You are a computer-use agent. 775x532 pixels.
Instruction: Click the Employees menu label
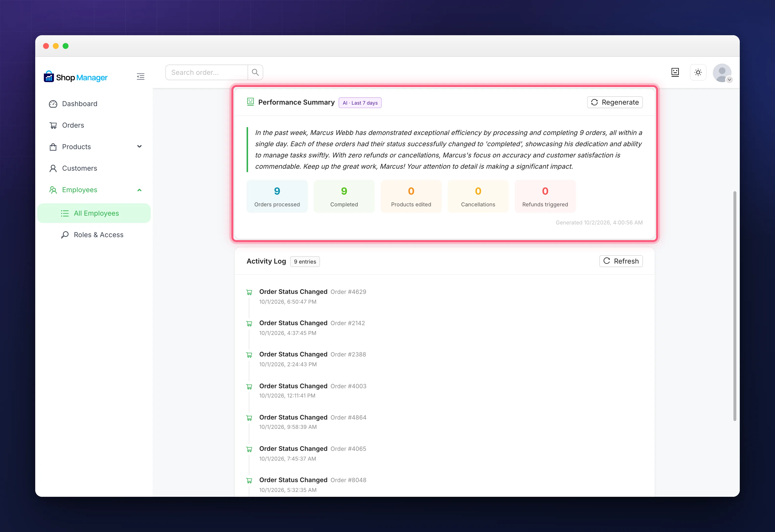click(x=80, y=190)
